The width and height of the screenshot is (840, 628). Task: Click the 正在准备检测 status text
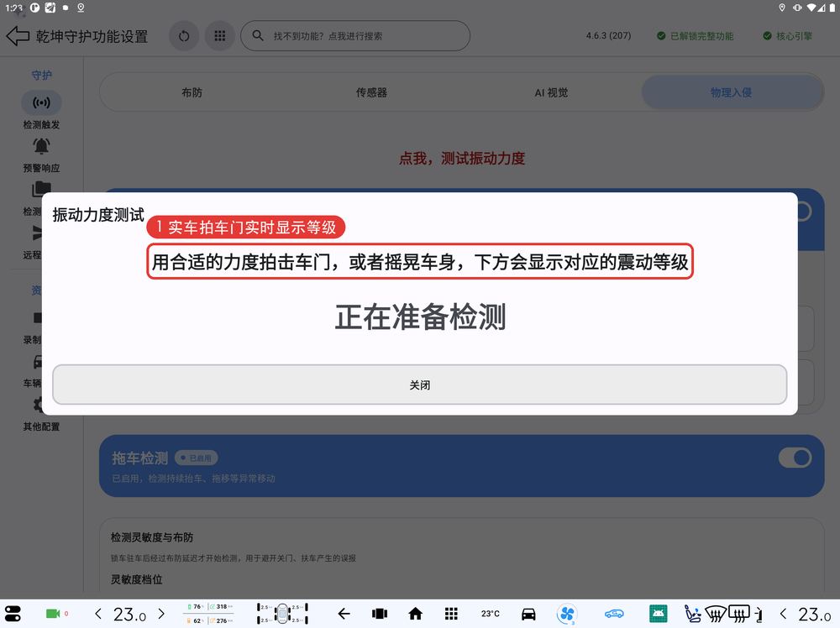point(420,317)
